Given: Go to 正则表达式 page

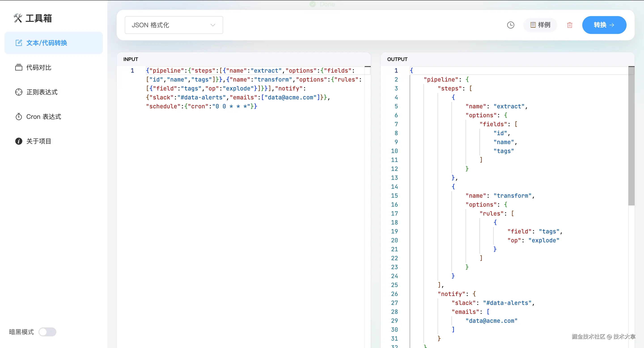Looking at the screenshot, I should (42, 92).
